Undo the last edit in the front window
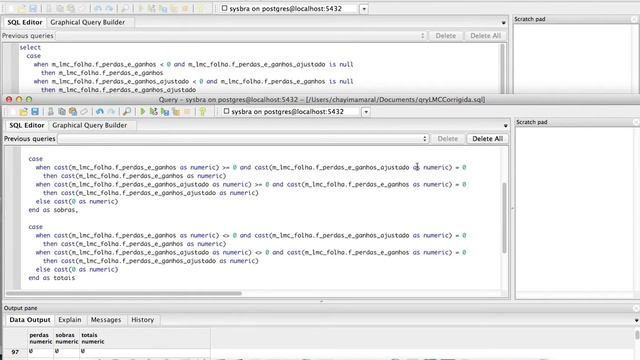 100,111
